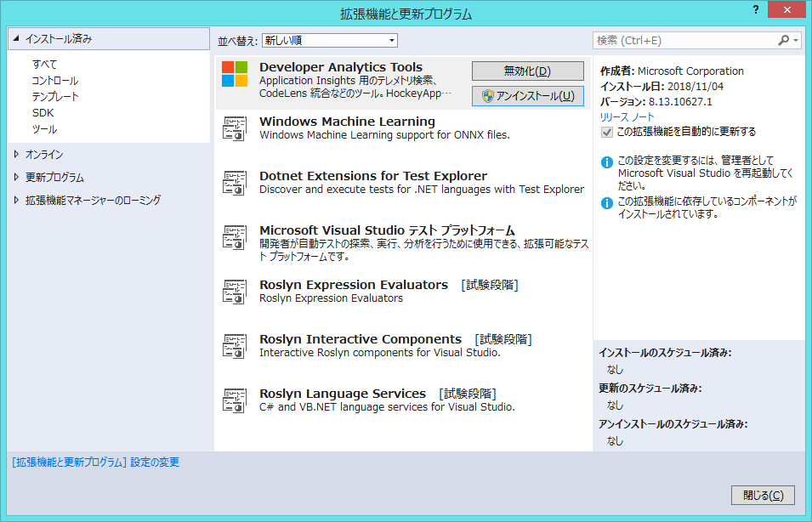This screenshot has width=812, height=522.
Task: Click the Developer Analytics Tools Microsoft logo icon
Action: click(235, 74)
